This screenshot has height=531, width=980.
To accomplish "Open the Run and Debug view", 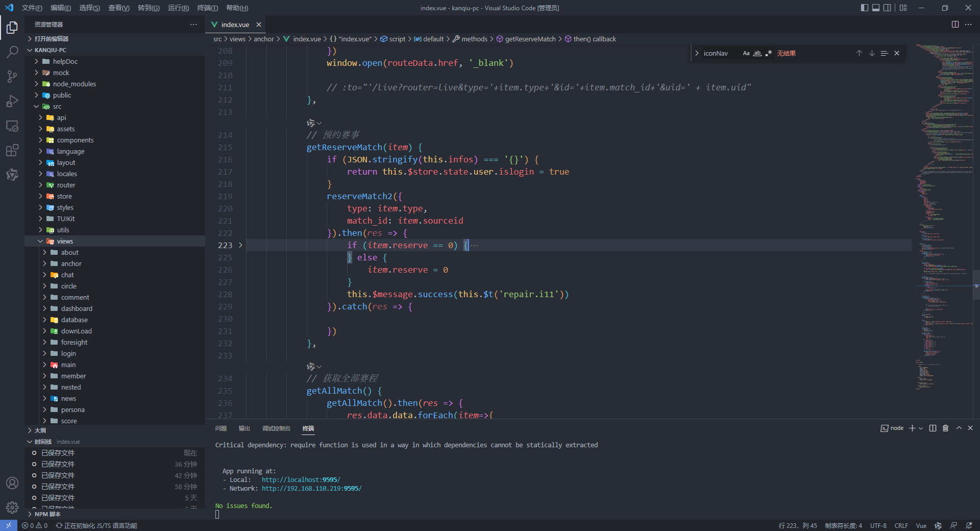I will (x=12, y=101).
